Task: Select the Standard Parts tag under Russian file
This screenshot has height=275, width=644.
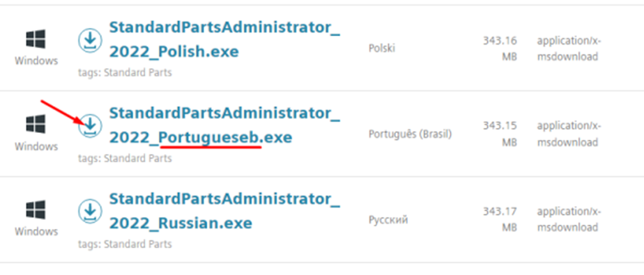Action: click(x=137, y=244)
